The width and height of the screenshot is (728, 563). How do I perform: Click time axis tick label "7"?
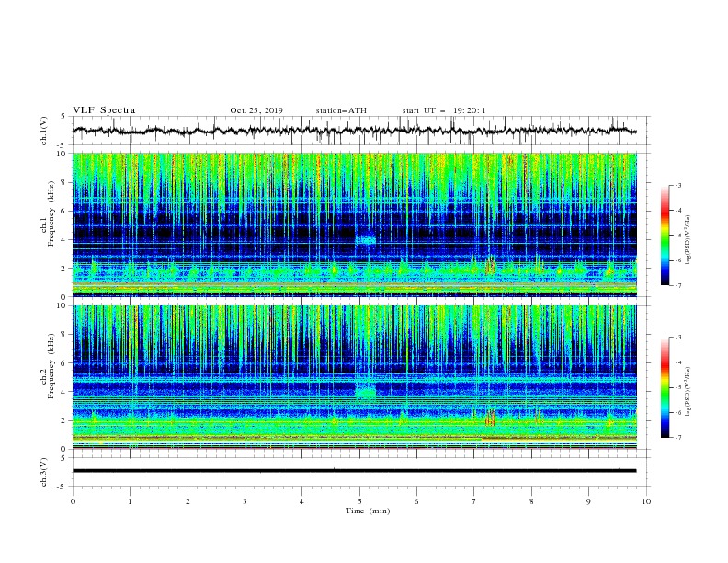[x=474, y=501]
